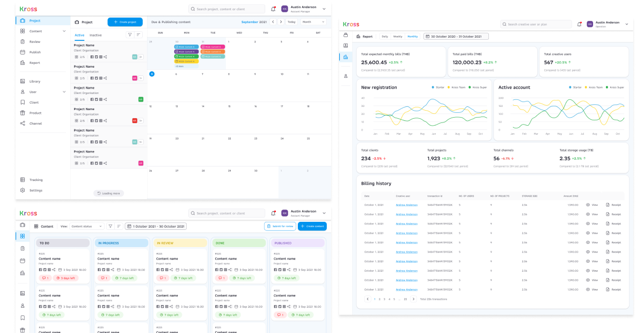Click the KK user avatar in the Project window header

coord(284,9)
